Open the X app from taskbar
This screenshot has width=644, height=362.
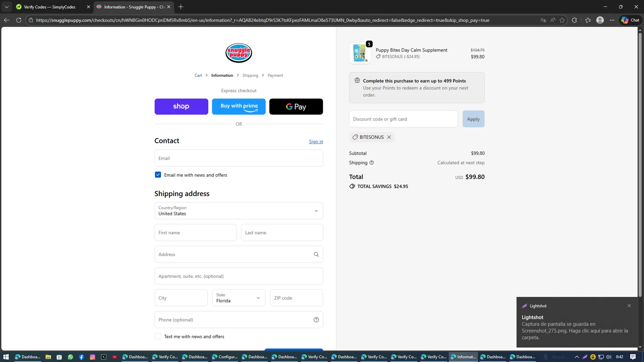(103, 357)
